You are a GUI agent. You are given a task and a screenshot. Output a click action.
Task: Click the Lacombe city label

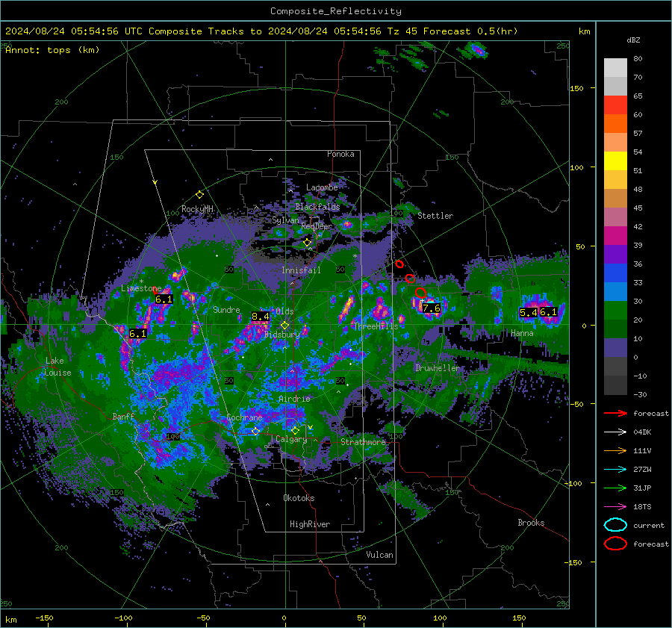pos(322,187)
